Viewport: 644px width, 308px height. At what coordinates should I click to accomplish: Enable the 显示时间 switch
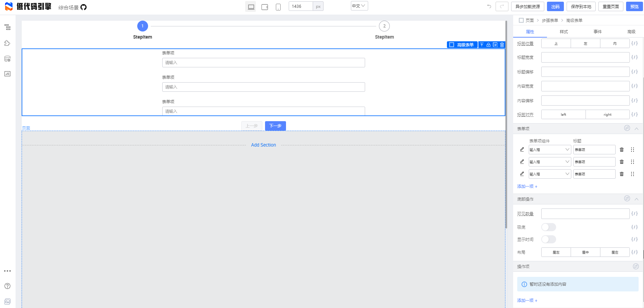pos(548,239)
